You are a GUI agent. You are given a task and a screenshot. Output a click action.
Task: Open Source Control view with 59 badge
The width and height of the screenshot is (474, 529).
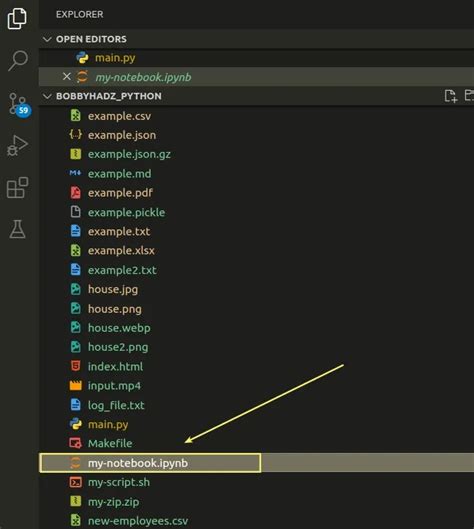[19, 105]
